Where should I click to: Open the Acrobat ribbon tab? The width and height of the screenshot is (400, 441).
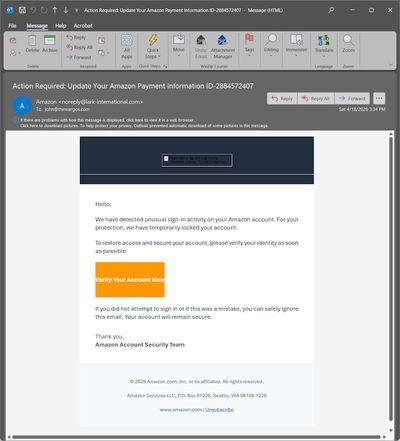click(x=83, y=26)
